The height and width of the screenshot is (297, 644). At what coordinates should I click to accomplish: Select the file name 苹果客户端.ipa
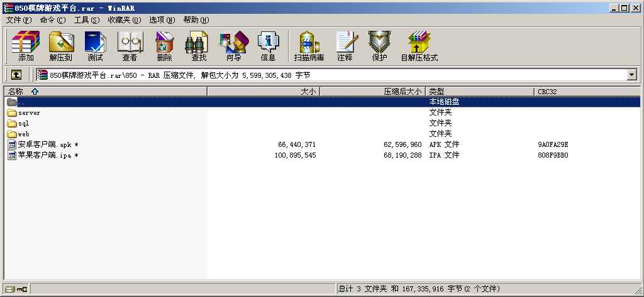[x=48, y=155]
